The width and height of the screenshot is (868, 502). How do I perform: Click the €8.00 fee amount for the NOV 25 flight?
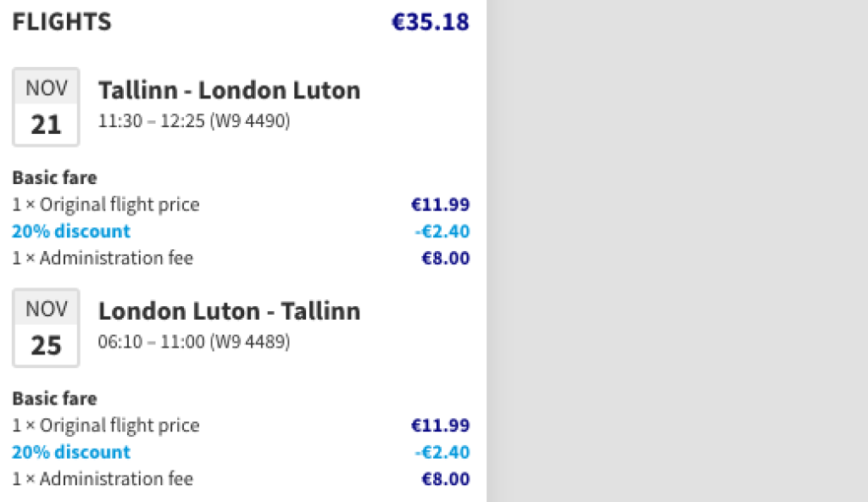(445, 478)
